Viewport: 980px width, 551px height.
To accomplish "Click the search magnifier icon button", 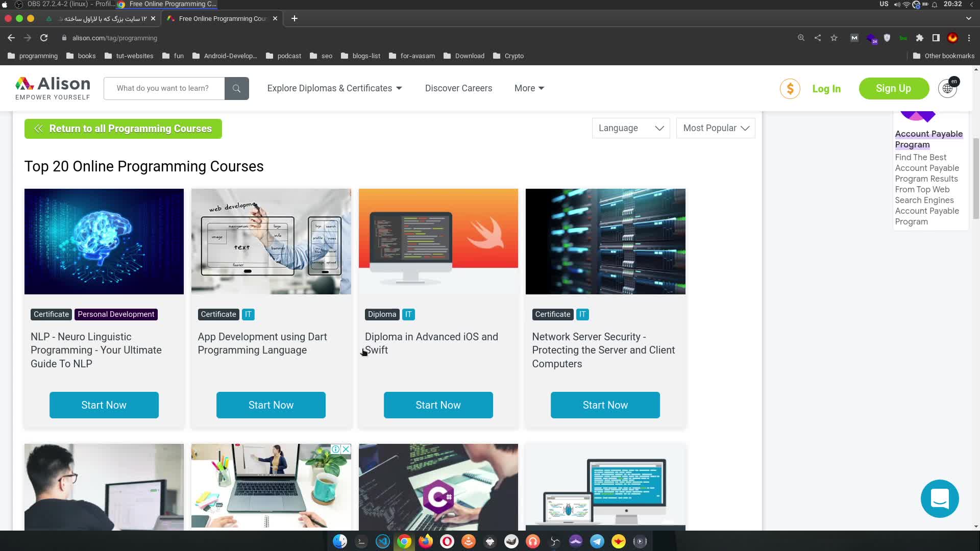I will pos(236,88).
